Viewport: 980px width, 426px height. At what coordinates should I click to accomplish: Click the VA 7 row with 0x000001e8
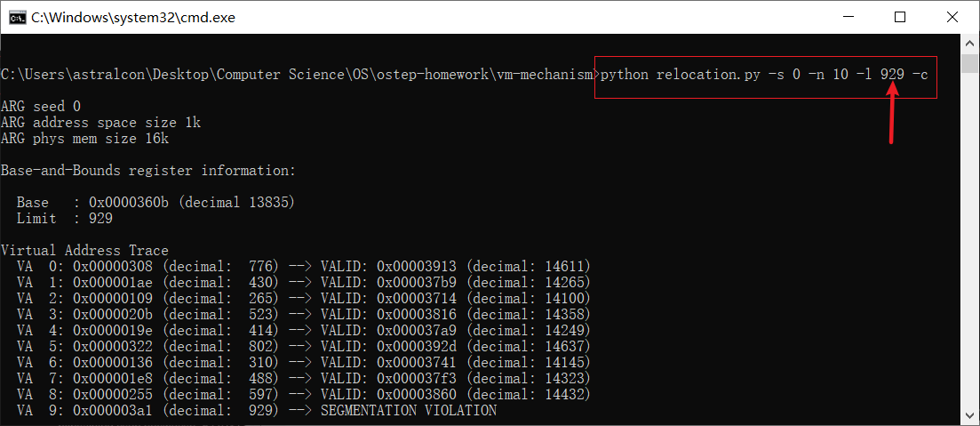[304, 378]
